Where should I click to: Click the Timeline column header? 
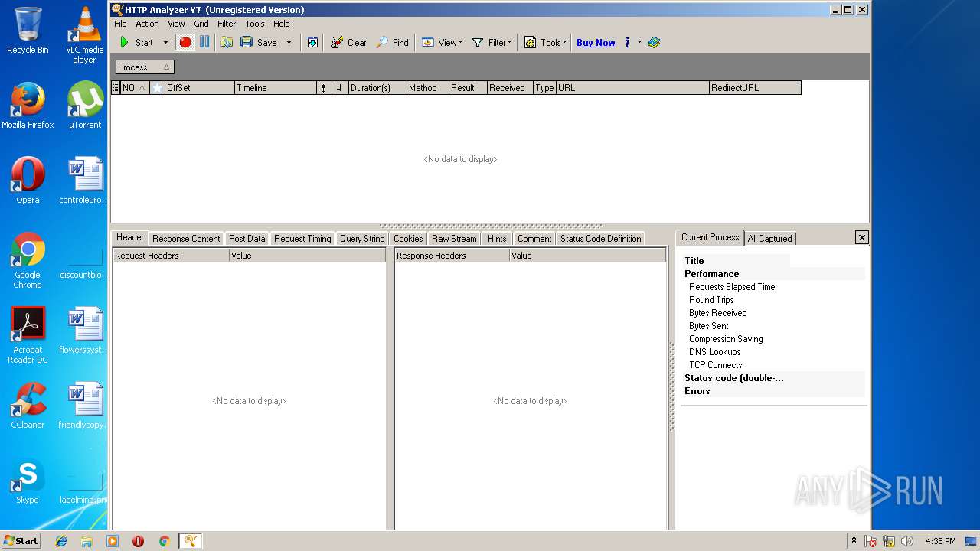(x=275, y=88)
